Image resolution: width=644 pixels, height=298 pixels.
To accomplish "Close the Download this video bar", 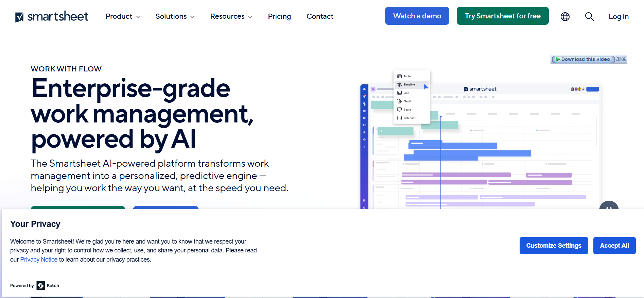I will [x=624, y=59].
